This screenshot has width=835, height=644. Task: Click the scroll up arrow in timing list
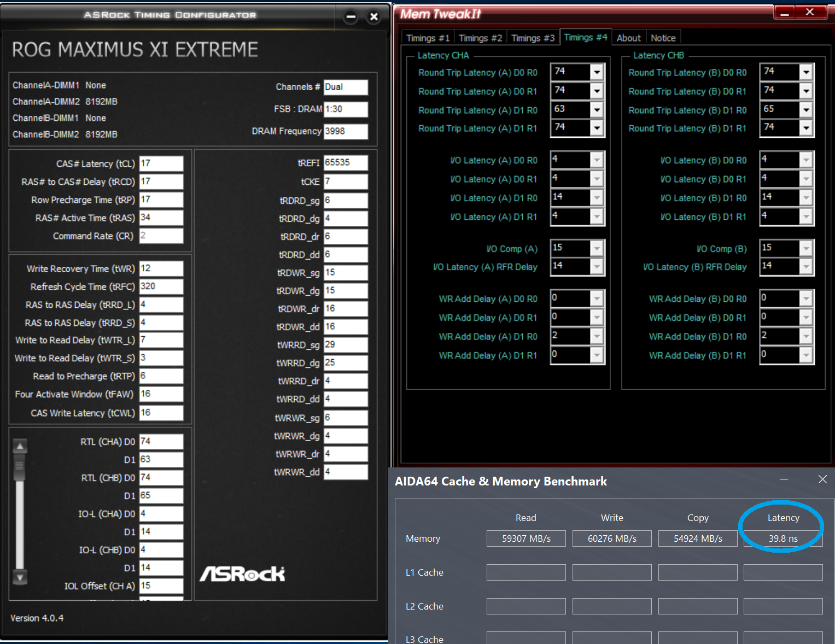pos(20,447)
